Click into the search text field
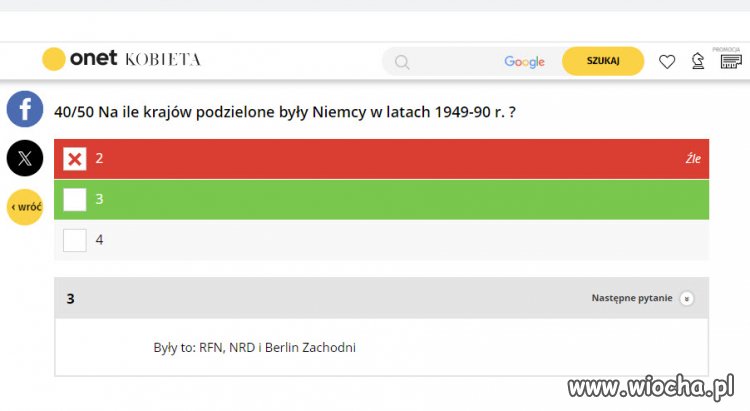The height and width of the screenshot is (411, 750). point(454,62)
